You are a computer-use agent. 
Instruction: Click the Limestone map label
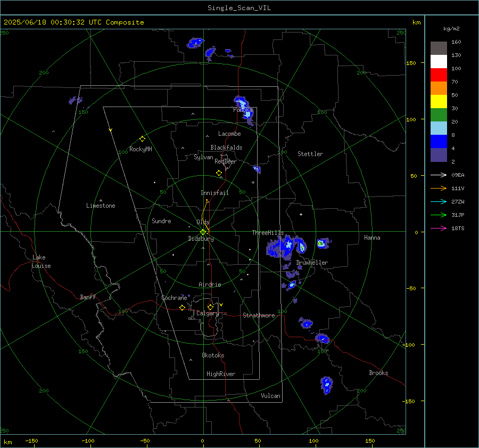pos(101,206)
